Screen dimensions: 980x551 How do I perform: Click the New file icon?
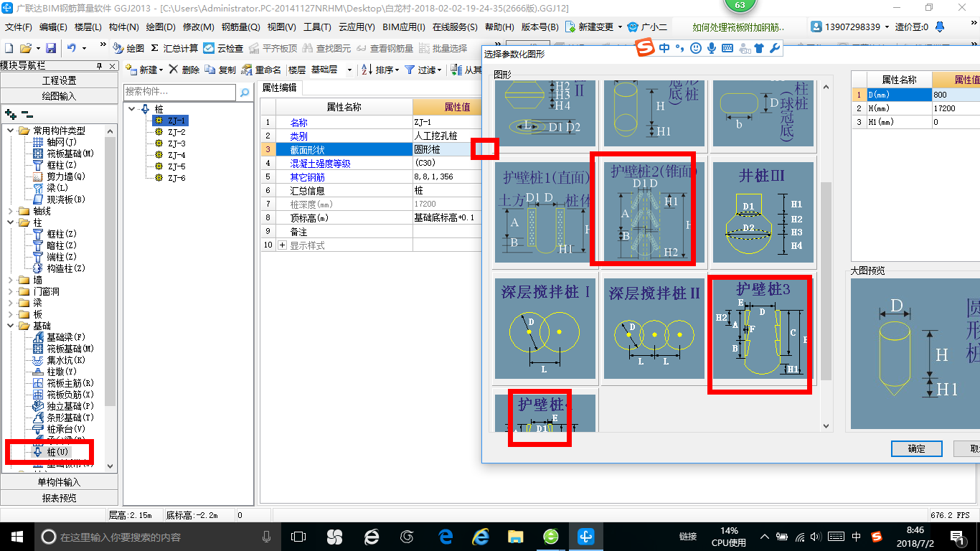(9, 48)
